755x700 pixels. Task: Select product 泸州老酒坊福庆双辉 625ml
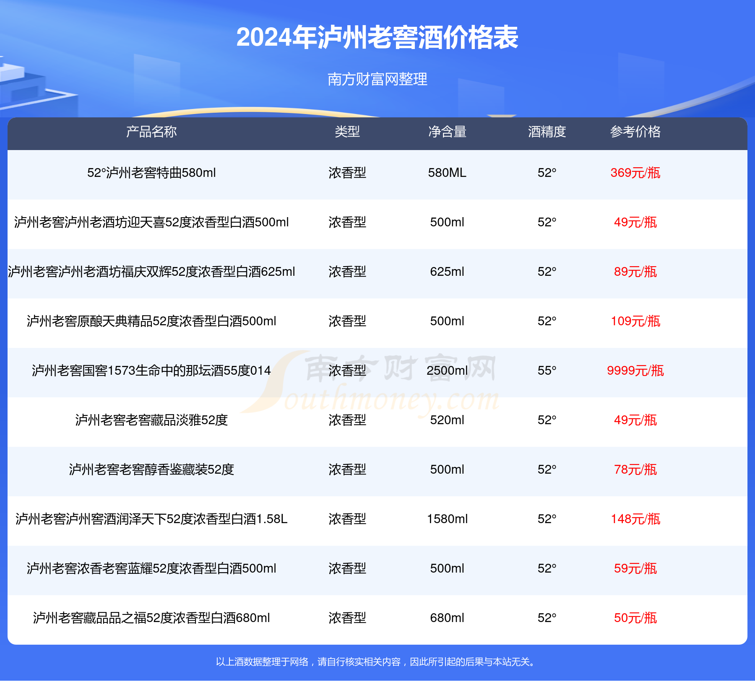(151, 272)
